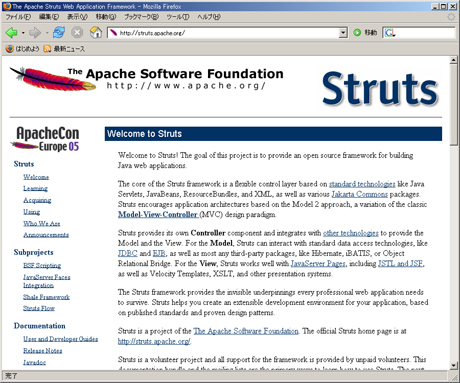460x383 pixels.
Task: Follow the JSTL and JSF link
Action: click(x=401, y=264)
